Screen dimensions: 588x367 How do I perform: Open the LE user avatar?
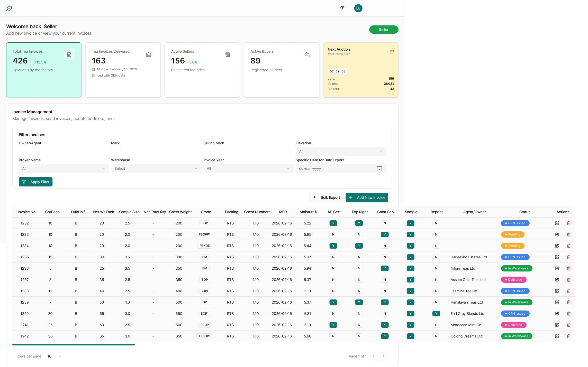pos(358,8)
